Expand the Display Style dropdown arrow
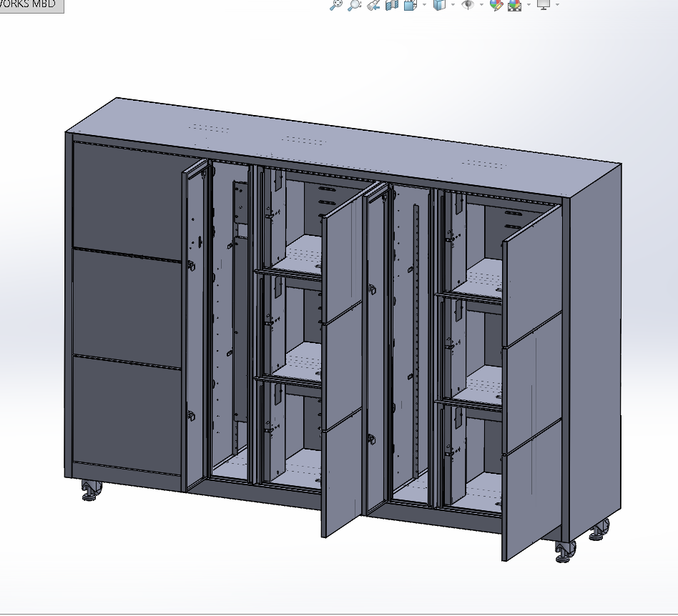The height and width of the screenshot is (616, 678). [453, 4]
